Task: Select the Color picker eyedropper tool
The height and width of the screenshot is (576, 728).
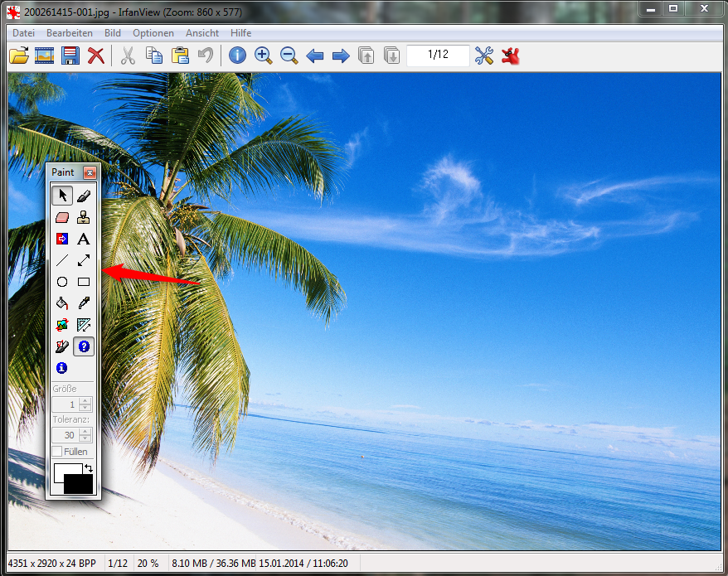Action: click(x=84, y=304)
